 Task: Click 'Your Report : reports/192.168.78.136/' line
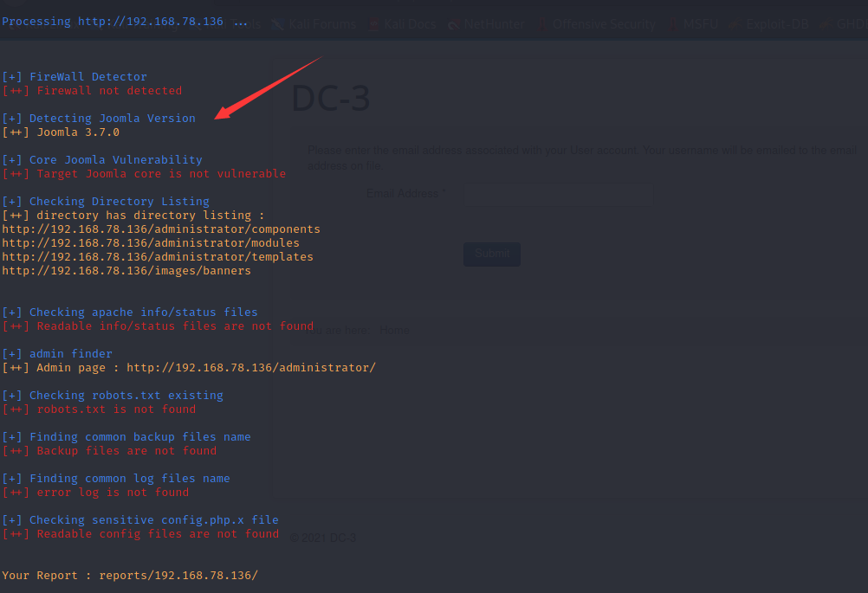point(130,576)
